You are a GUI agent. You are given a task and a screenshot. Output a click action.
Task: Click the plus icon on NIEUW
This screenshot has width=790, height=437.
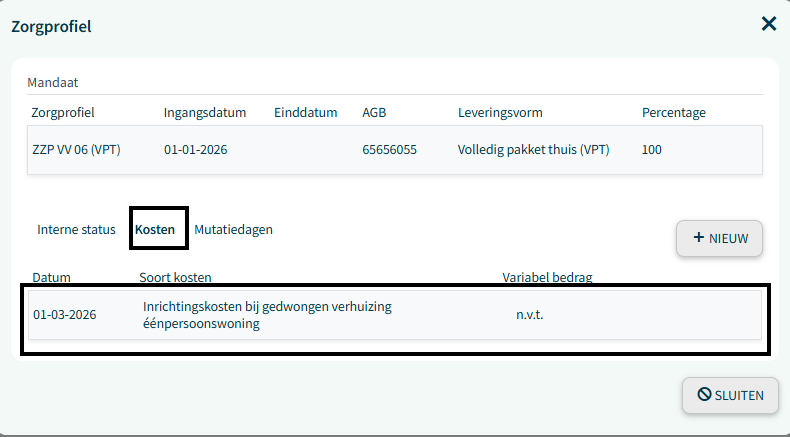coord(698,238)
